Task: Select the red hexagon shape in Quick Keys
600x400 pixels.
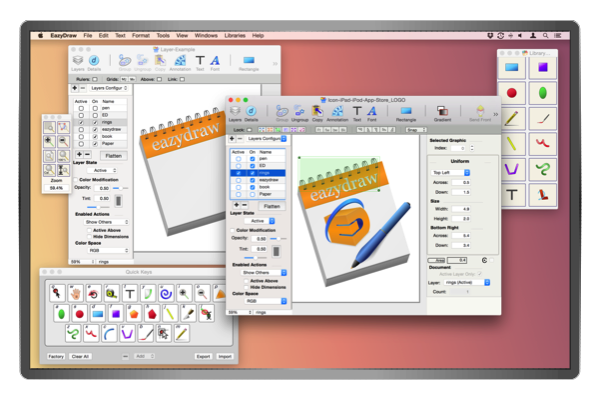Action: point(152,314)
